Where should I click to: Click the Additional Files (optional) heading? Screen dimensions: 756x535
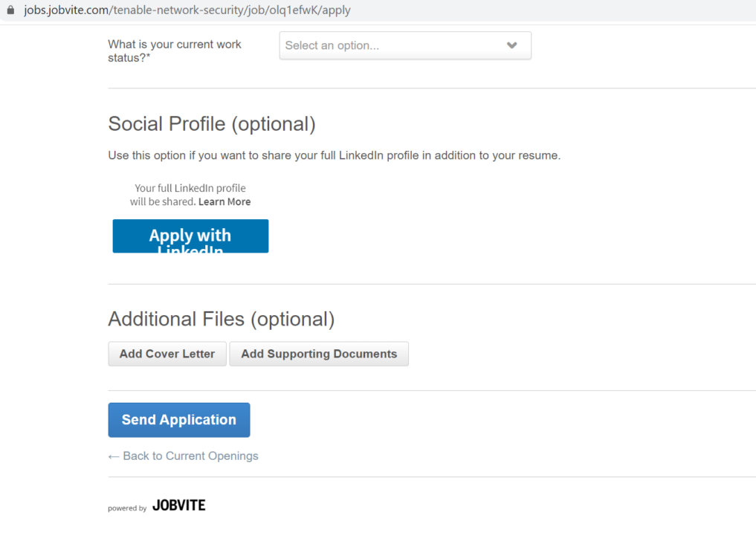pos(222,319)
